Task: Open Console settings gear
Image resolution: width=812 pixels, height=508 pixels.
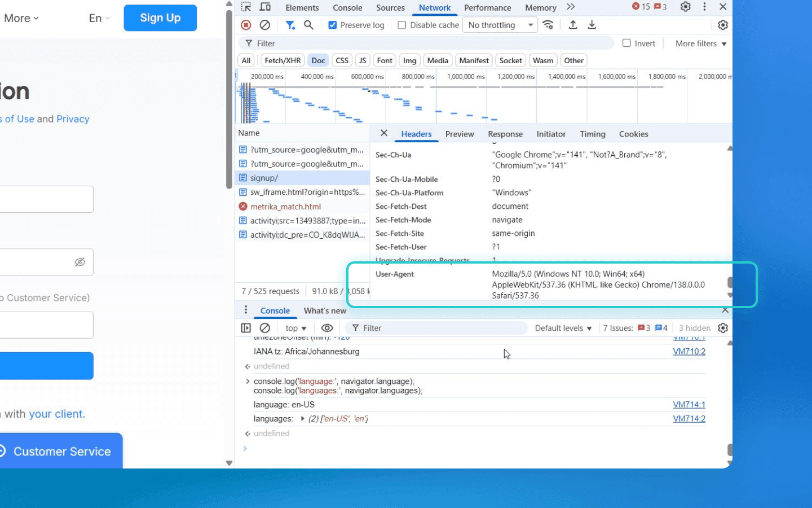Action: click(723, 328)
